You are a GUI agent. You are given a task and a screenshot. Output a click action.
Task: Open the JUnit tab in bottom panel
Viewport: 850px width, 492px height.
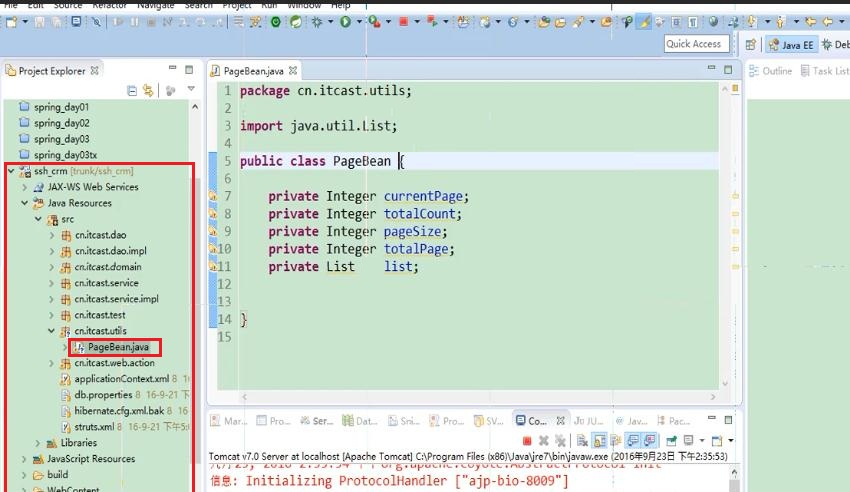(x=589, y=420)
